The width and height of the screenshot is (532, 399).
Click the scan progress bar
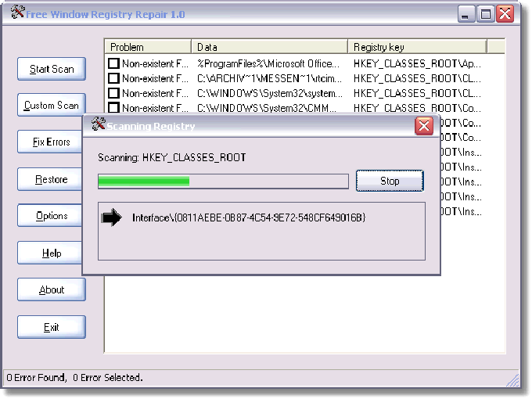pos(223,182)
